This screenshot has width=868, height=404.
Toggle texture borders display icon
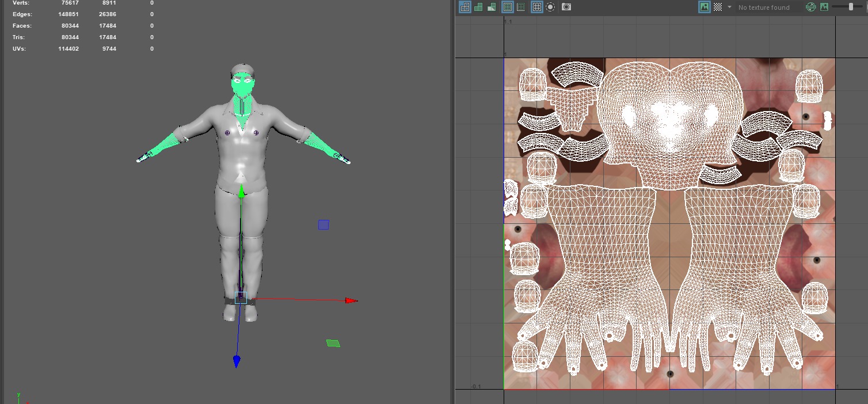click(x=508, y=7)
